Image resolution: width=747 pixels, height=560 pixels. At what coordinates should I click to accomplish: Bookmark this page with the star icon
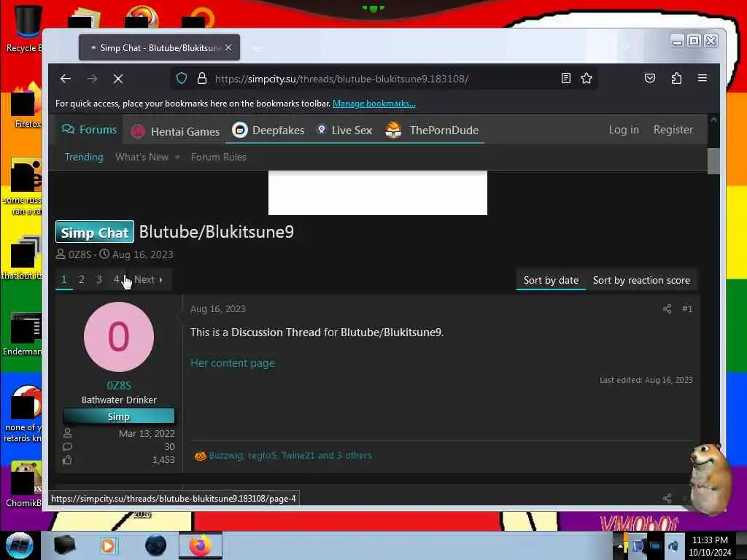pos(587,78)
